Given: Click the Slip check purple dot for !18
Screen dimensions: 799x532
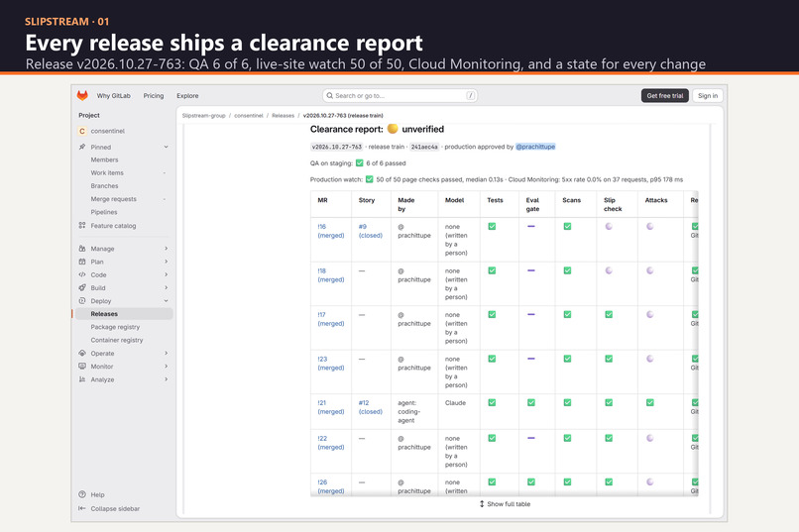Looking at the screenshot, I should click(609, 270).
